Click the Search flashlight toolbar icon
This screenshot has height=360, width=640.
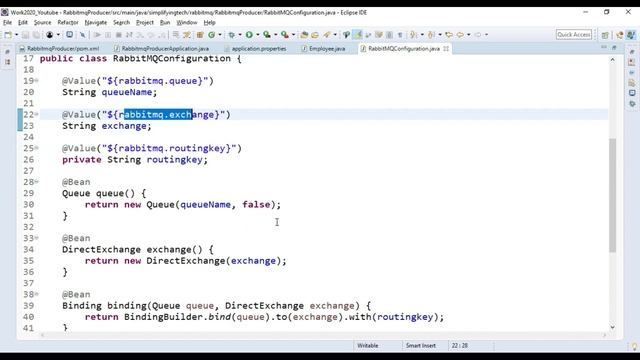(327, 35)
